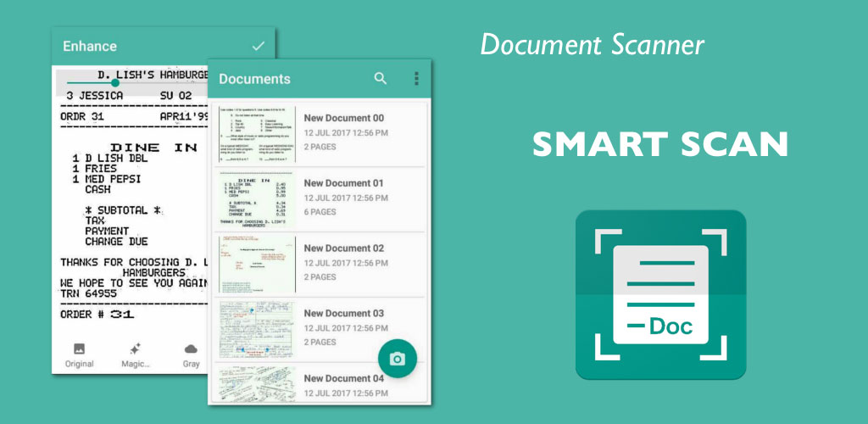Click the 1 MED PEPSI receipt line

[107, 179]
